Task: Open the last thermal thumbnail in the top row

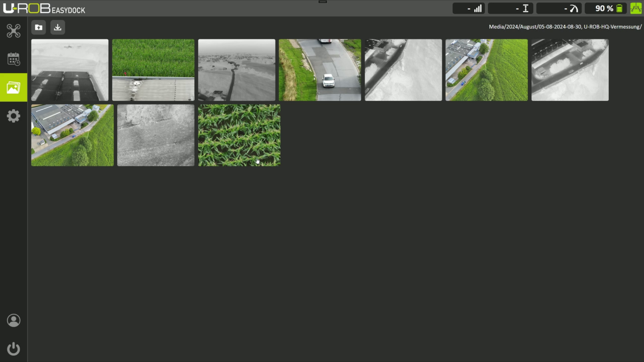Action: 570,70
